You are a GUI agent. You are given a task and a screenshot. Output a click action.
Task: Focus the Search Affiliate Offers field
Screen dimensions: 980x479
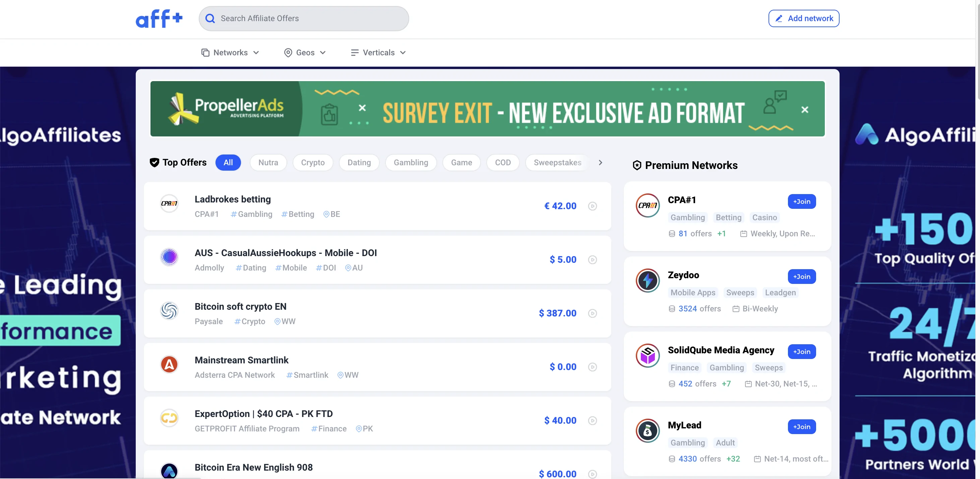[304, 18]
